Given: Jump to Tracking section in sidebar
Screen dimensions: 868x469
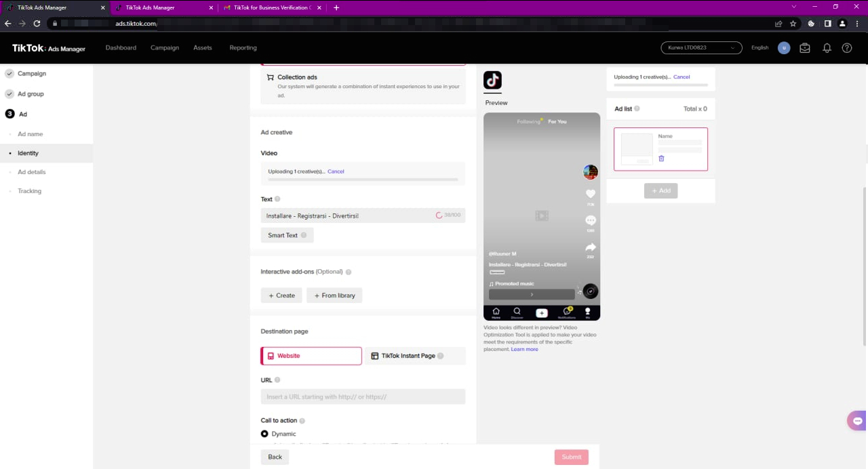Looking at the screenshot, I should (x=29, y=191).
